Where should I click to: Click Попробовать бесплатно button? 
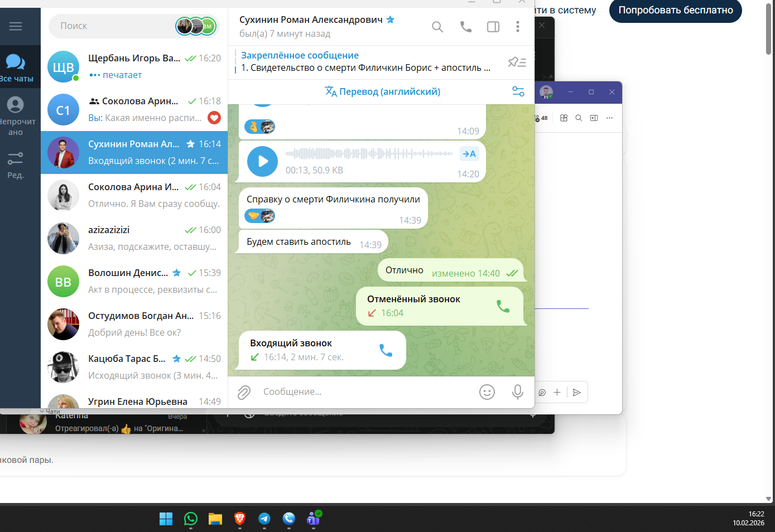click(676, 10)
